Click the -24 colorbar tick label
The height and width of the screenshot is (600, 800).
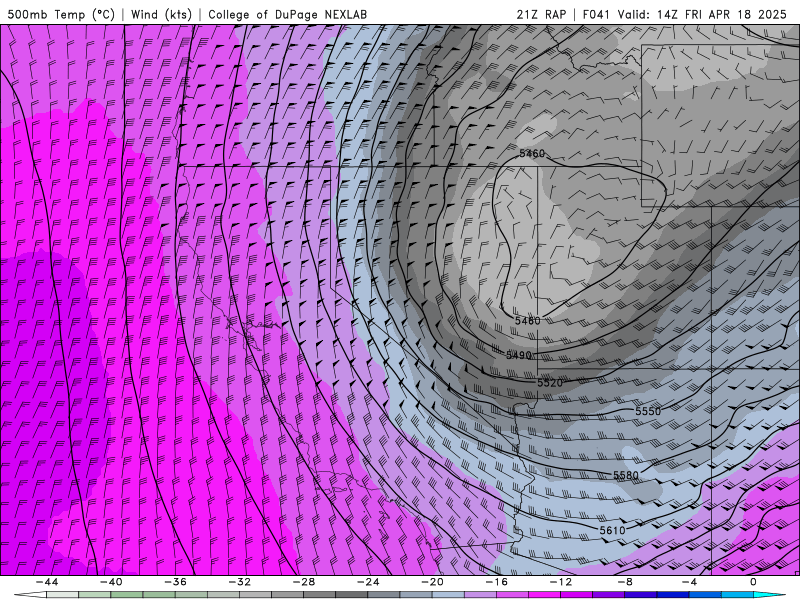click(368, 582)
